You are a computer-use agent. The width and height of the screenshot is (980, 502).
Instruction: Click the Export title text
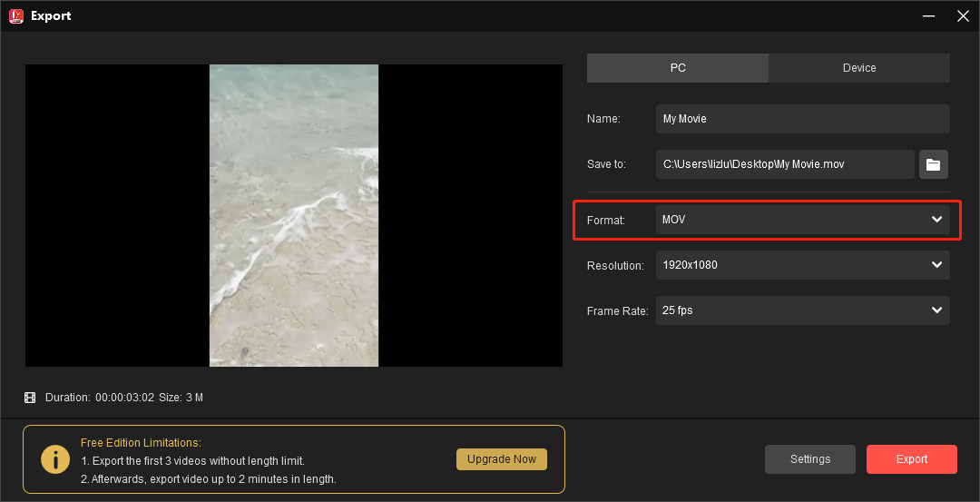coord(51,16)
